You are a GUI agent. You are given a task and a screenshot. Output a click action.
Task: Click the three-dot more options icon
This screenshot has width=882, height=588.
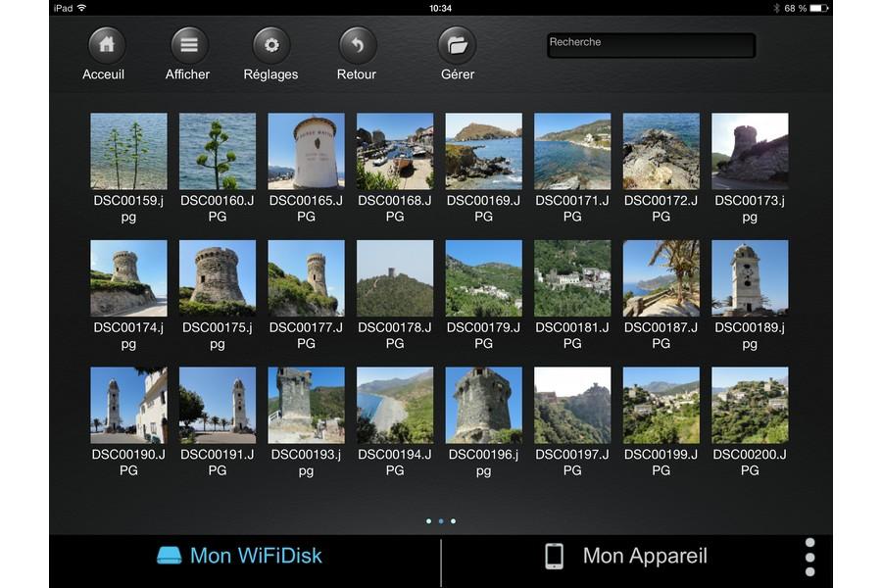(809, 557)
